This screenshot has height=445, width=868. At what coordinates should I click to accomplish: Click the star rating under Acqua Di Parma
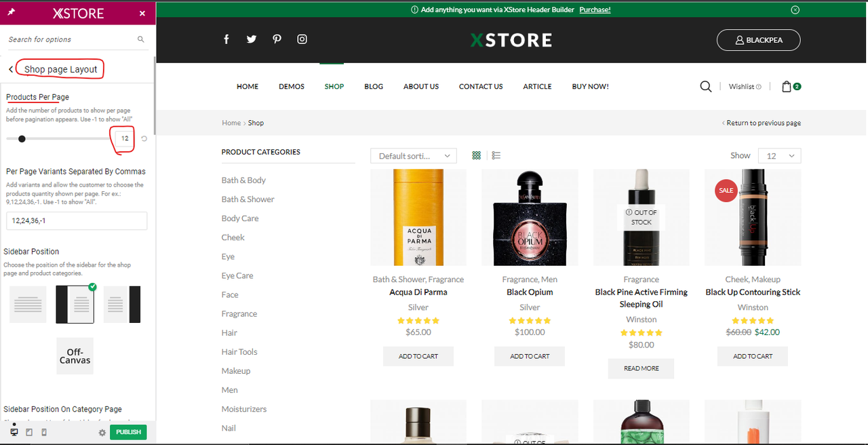418,320
